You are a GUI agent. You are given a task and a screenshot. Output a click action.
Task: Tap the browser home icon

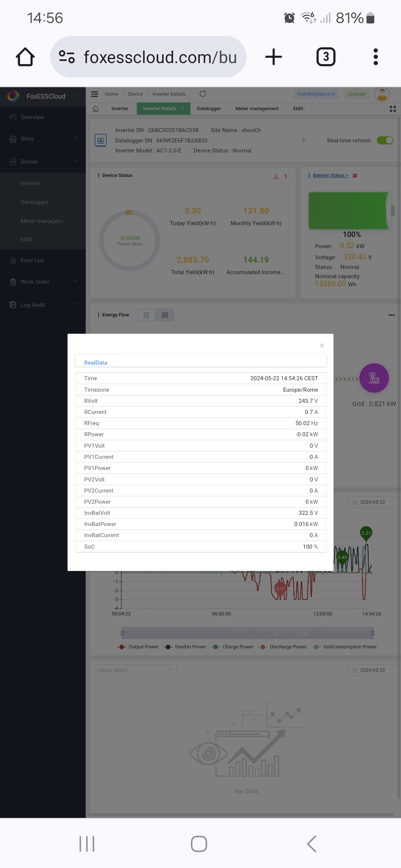[x=25, y=57]
